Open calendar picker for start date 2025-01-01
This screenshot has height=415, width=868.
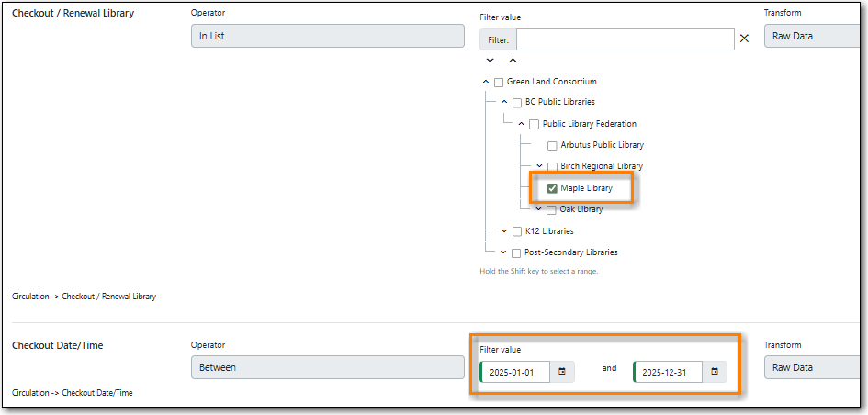[x=561, y=372]
